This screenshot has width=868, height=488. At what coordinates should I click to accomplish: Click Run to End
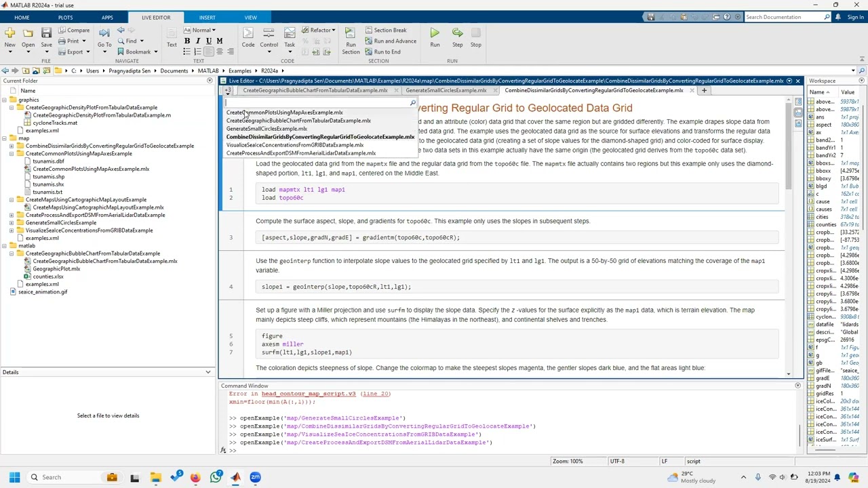pos(382,52)
